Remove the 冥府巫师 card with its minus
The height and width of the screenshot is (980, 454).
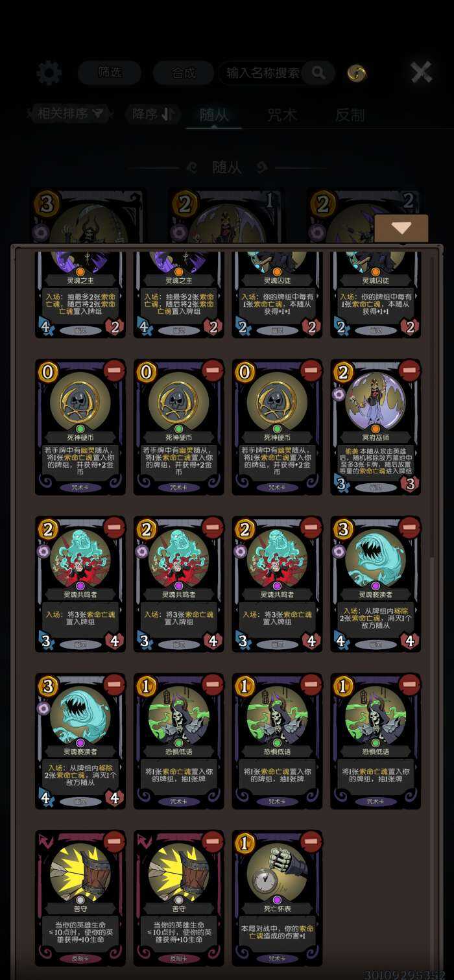[x=409, y=370]
